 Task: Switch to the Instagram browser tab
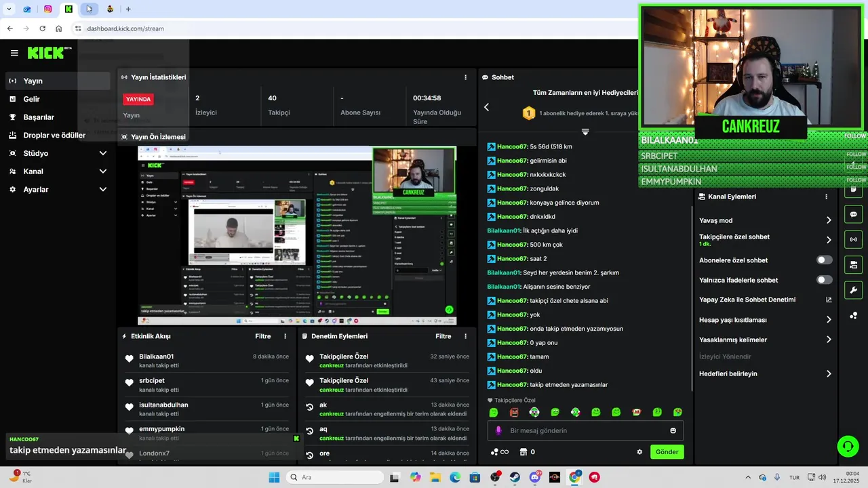coord(47,9)
